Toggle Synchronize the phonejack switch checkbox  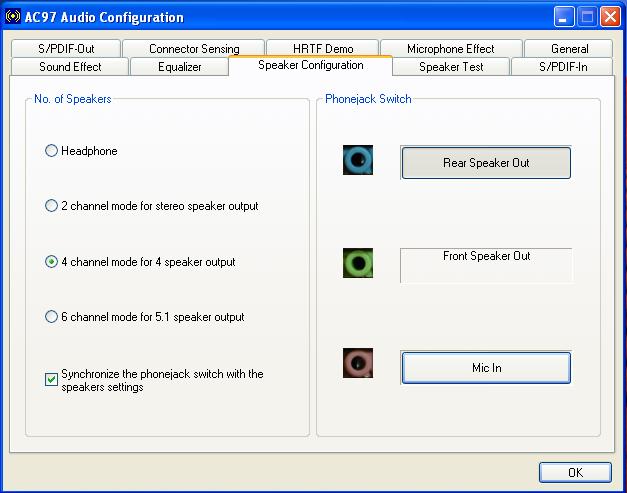coord(52,380)
